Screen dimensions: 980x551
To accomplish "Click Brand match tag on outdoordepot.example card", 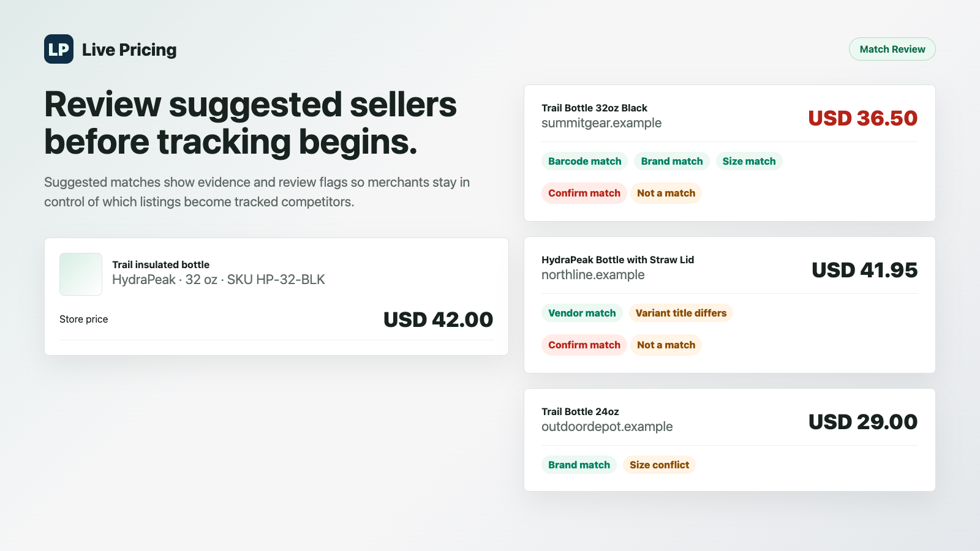I will 579,465.
